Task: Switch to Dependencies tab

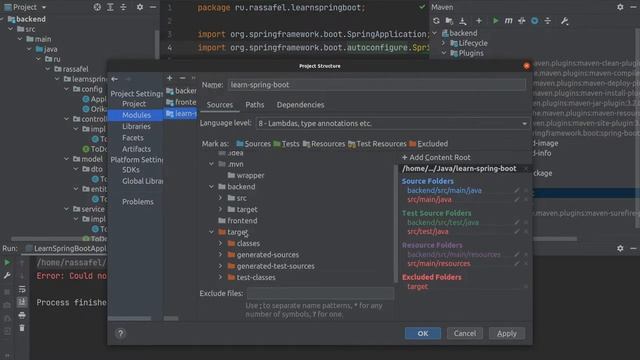Action: (300, 105)
